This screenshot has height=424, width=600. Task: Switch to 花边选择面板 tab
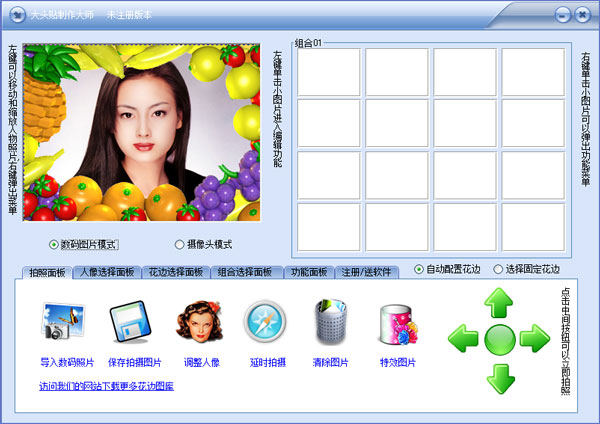(x=175, y=272)
